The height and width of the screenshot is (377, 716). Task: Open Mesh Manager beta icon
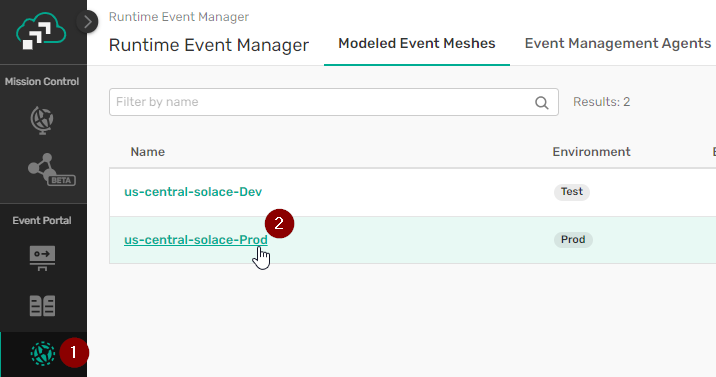[51, 169]
